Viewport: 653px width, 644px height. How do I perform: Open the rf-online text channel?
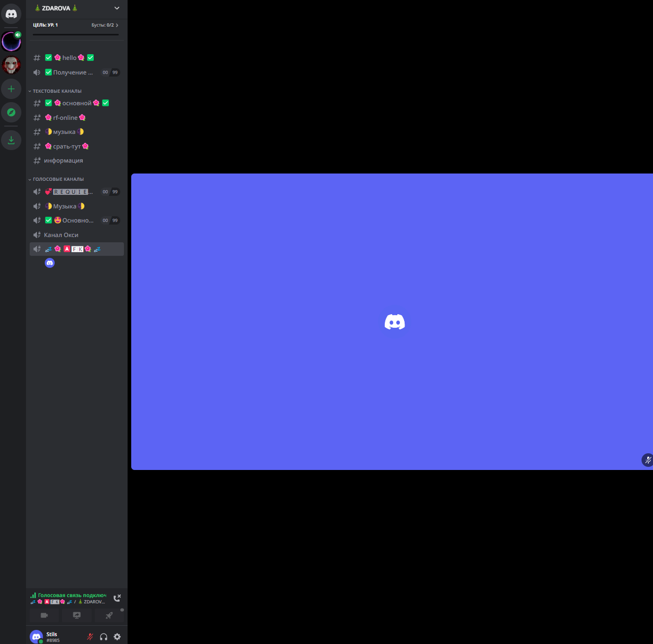[x=77, y=118]
